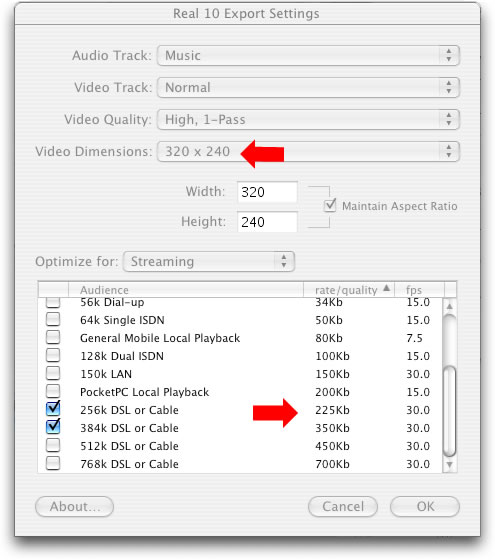Image resolution: width=495 pixels, height=560 pixels.
Task: Click the Cancel button
Action: point(343,506)
